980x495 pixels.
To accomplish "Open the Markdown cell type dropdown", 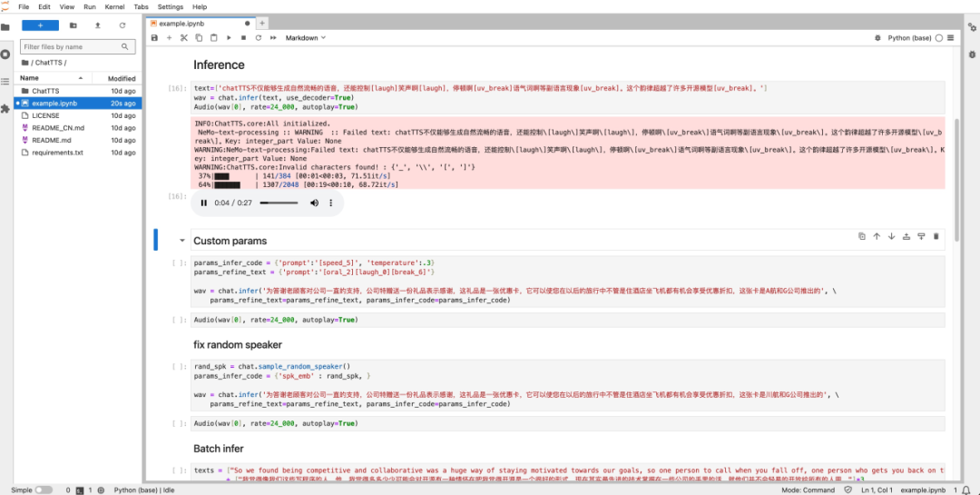I will [x=306, y=38].
